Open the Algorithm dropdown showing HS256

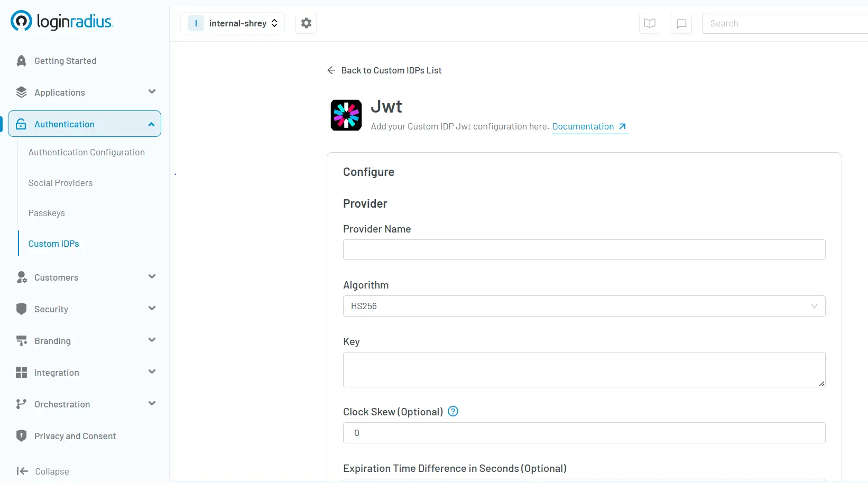584,306
